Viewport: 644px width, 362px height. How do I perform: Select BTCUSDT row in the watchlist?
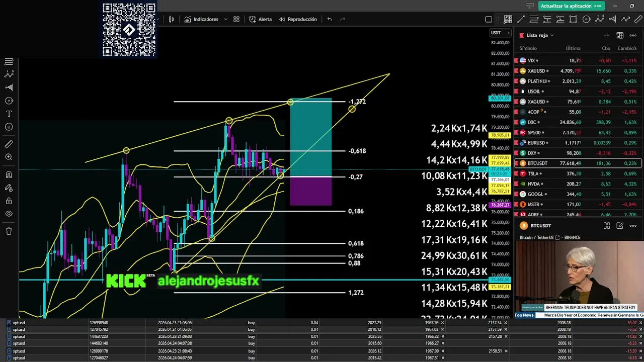tap(578, 163)
